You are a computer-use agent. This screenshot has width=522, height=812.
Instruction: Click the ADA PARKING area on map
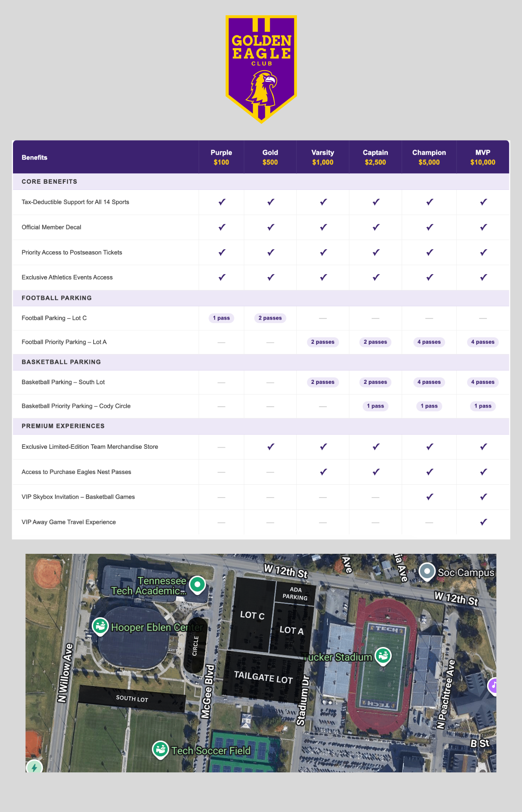click(295, 594)
